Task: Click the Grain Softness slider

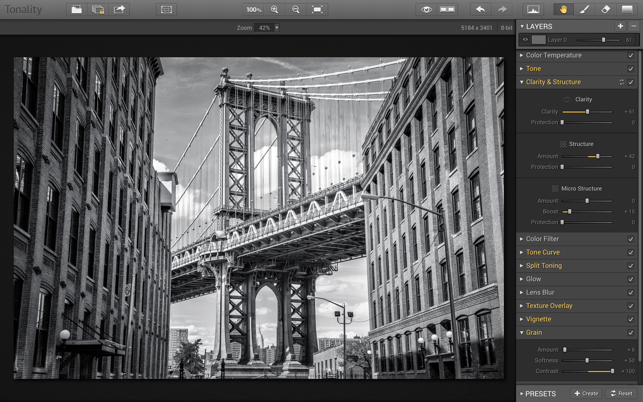Action: point(588,360)
